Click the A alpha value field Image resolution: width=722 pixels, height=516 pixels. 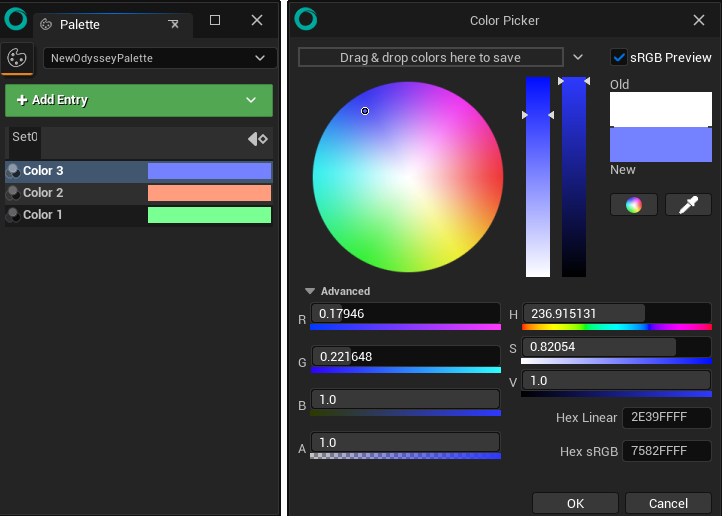(405, 442)
